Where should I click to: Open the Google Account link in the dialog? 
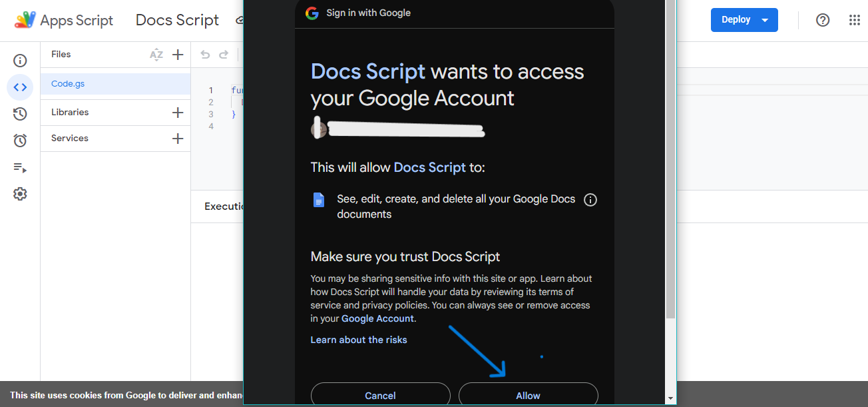pos(378,318)
